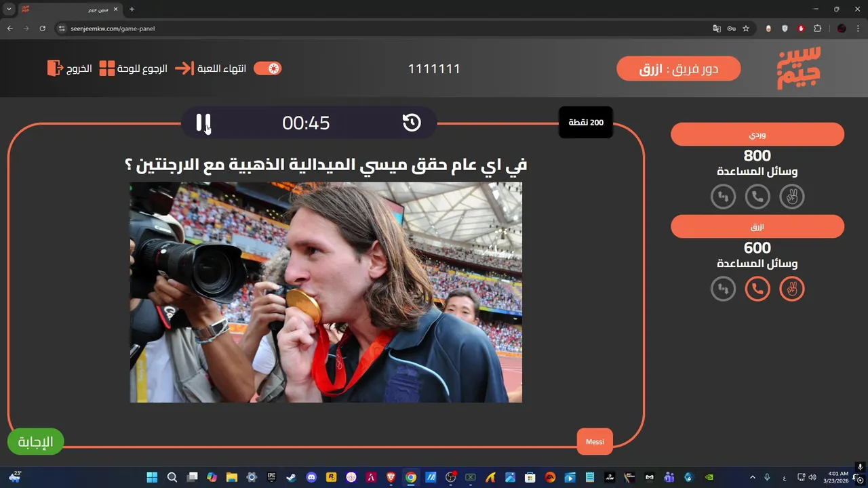End the game via انتهاء اللعبة
The height and width of the screenshot is (488, 868).
tap(211, 68)
